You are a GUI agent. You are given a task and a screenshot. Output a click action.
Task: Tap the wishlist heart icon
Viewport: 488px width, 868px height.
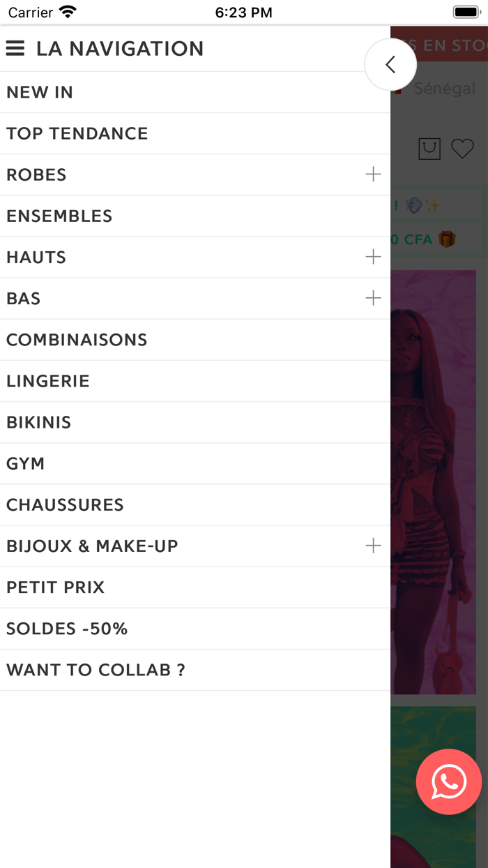462,149
